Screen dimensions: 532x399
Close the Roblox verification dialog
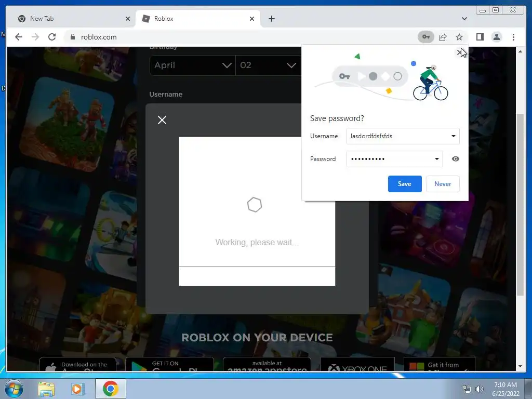(162, 120)
